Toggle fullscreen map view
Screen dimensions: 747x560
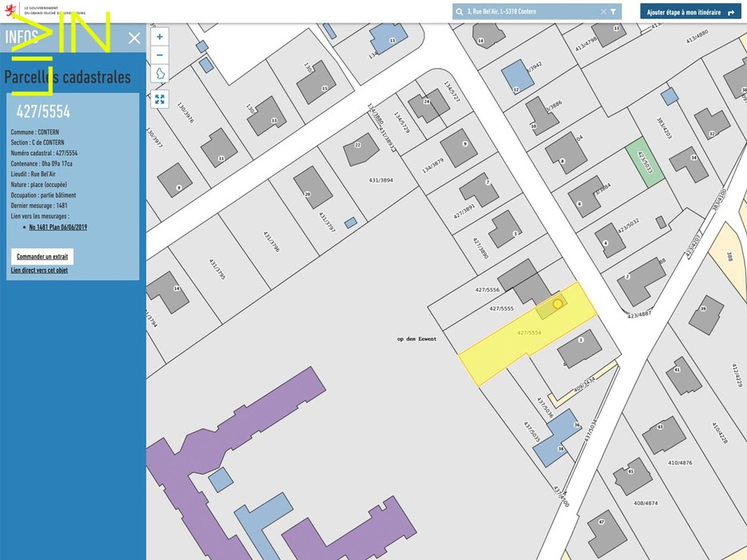(160, 99)
